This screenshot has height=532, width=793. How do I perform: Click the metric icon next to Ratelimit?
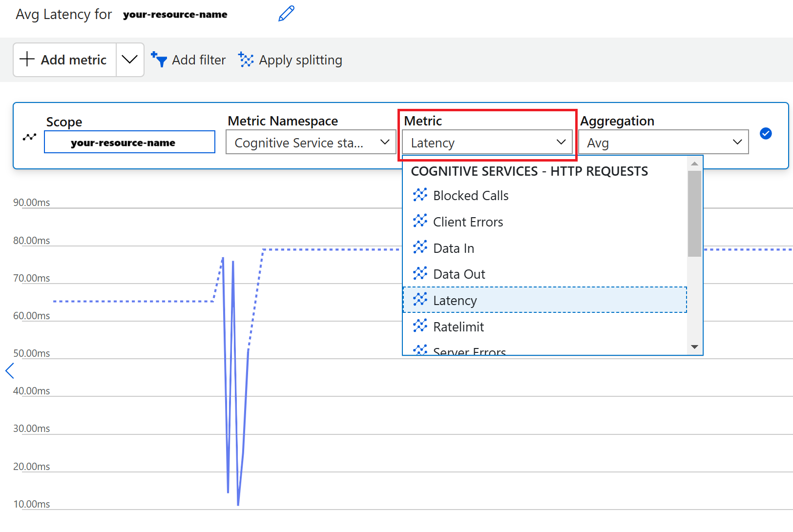click(x=420, y=326)
